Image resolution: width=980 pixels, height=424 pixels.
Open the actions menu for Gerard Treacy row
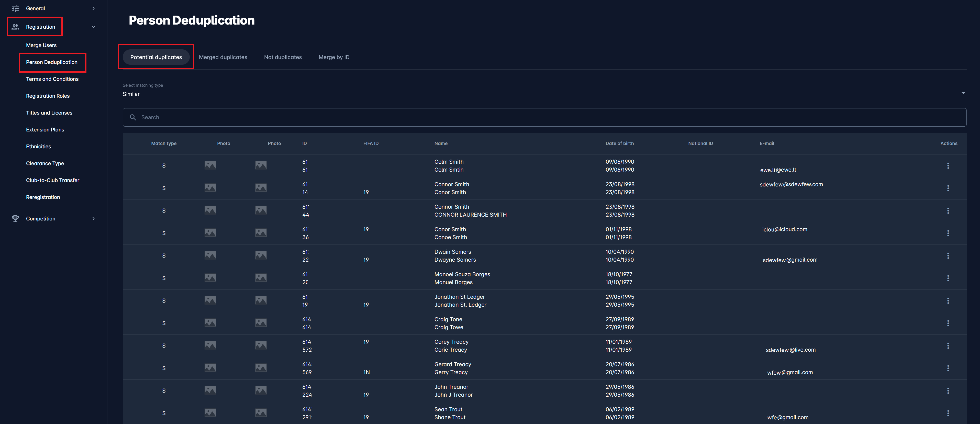pos(948,368)
